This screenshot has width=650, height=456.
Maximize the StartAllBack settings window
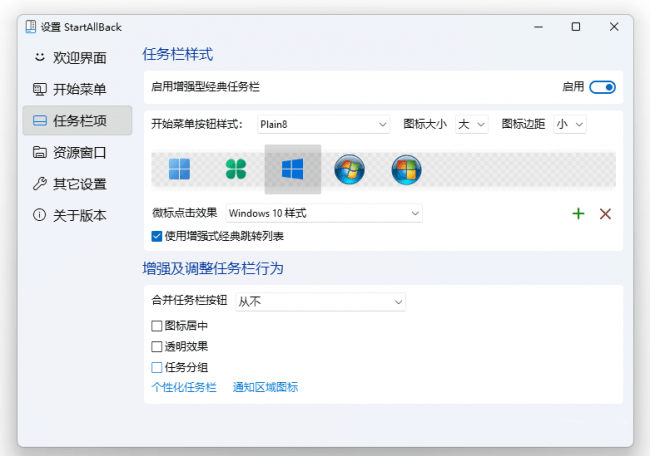pos(576,27)
